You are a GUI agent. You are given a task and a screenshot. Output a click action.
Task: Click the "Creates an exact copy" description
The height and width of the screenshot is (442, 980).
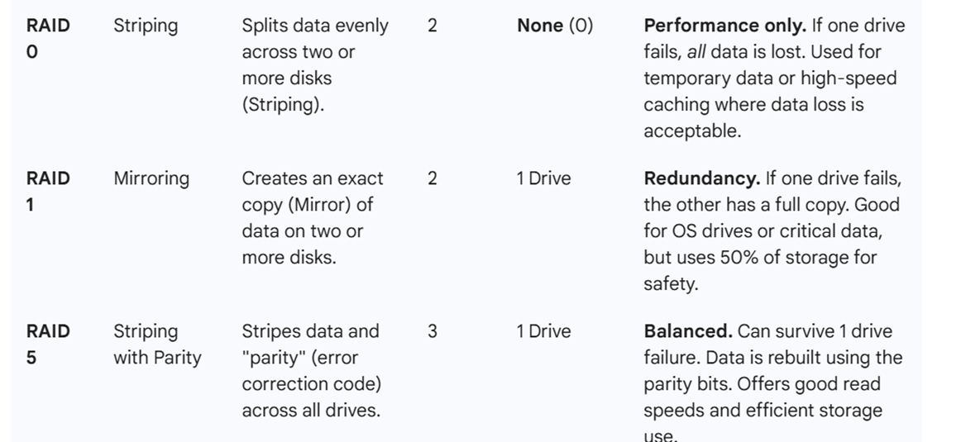[312, 178]
